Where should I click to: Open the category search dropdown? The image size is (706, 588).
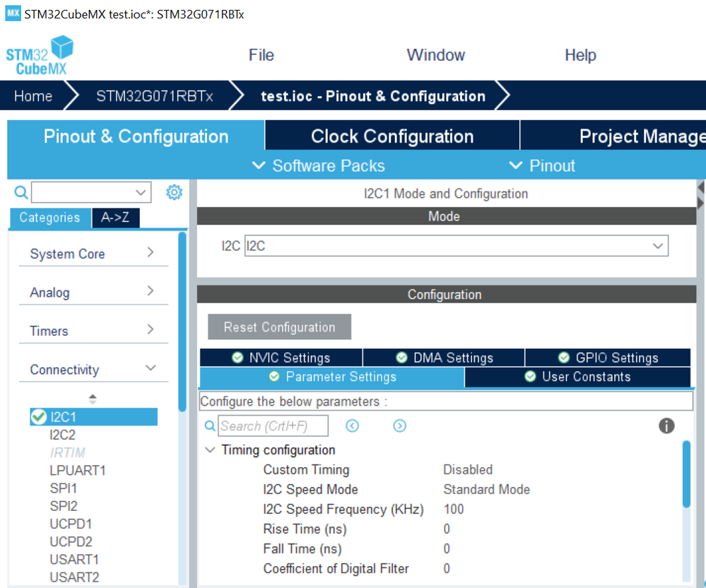pyautogui.click(x=141, y=192)
